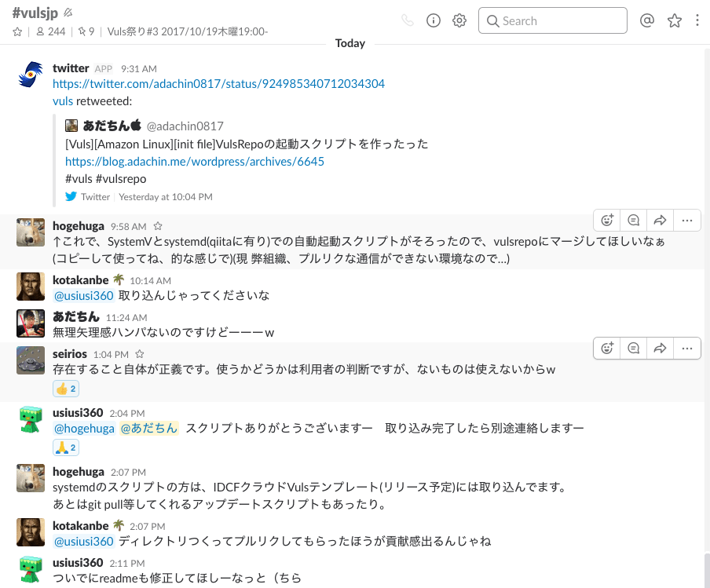The height and width of the screenshot is (588, 710).
Task: Click the message list scrollbar
Action: [x=705, y=570]
